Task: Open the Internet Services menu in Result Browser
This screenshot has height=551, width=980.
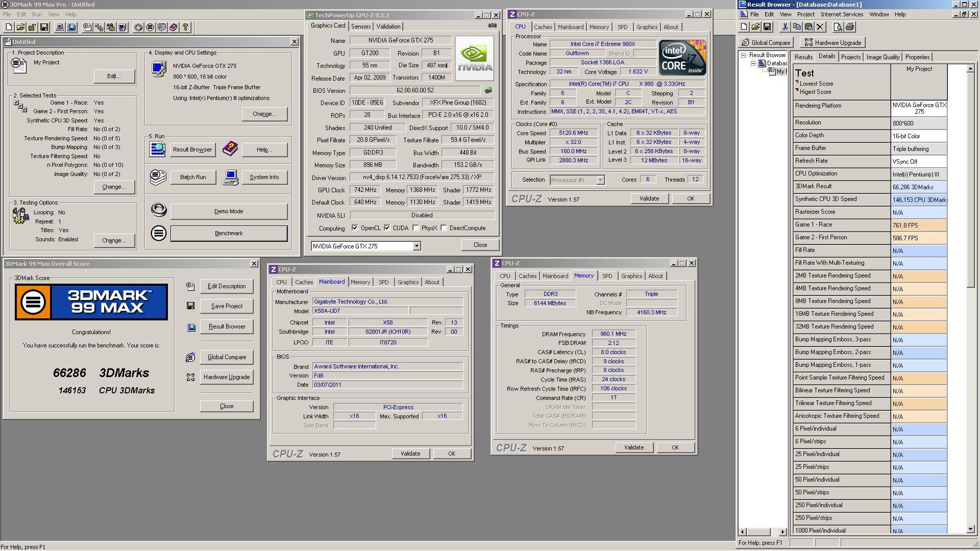Action: pyautogui.click(x=842, y=14)
